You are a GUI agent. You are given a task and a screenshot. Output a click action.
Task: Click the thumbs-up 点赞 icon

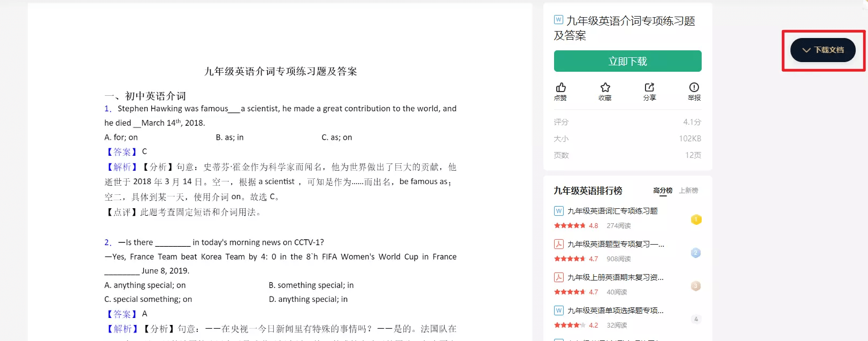[560, 88]
